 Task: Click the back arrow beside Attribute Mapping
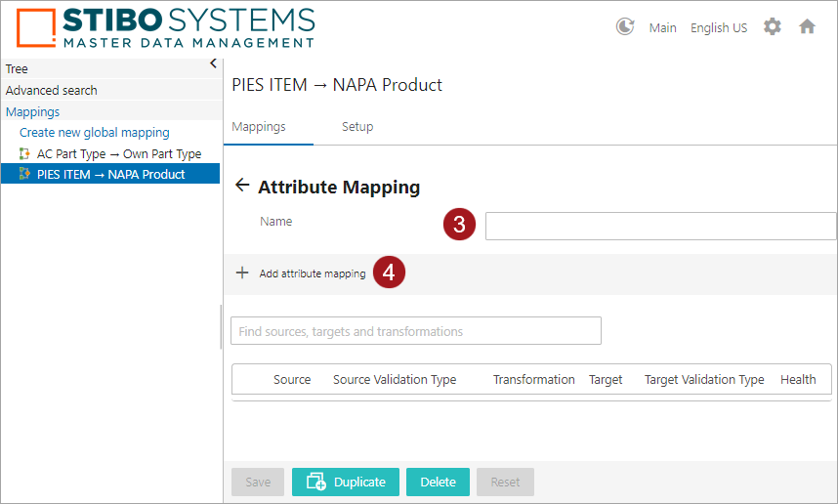(x=242, y=187)
